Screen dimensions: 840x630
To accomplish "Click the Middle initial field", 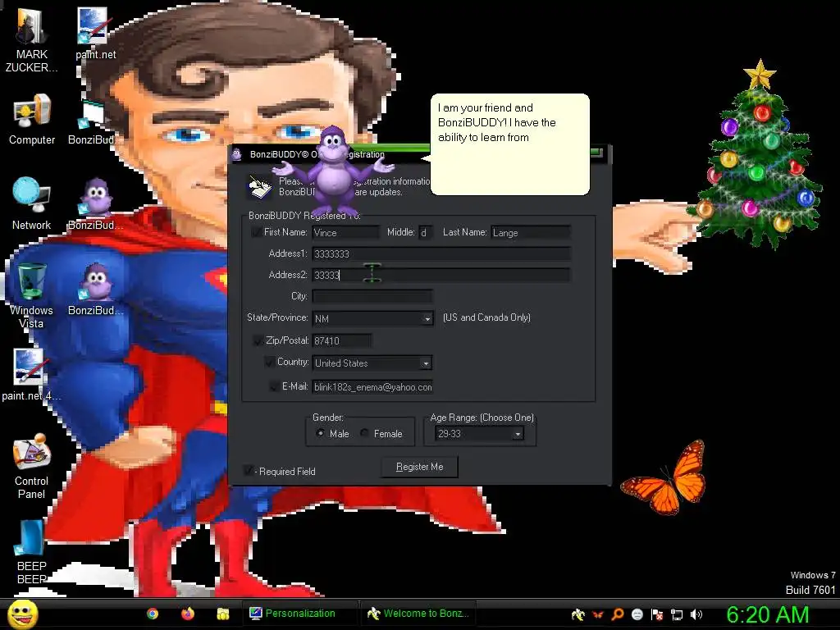I will pyautogui.click(x=426, y=232).
